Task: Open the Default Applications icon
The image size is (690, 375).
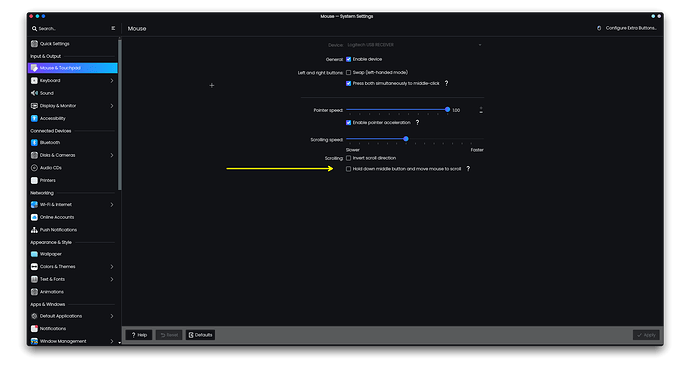Action: (x=34, y=316)
